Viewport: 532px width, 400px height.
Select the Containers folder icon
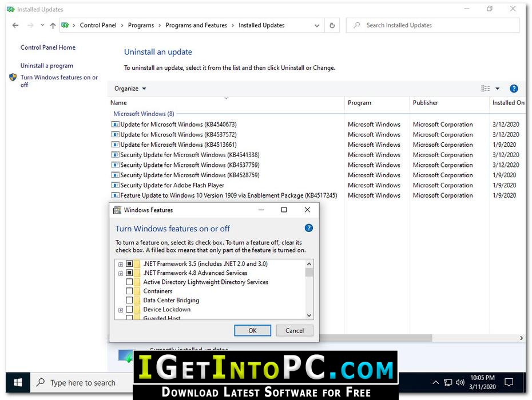pyautogui.click(x=137, y=291)
